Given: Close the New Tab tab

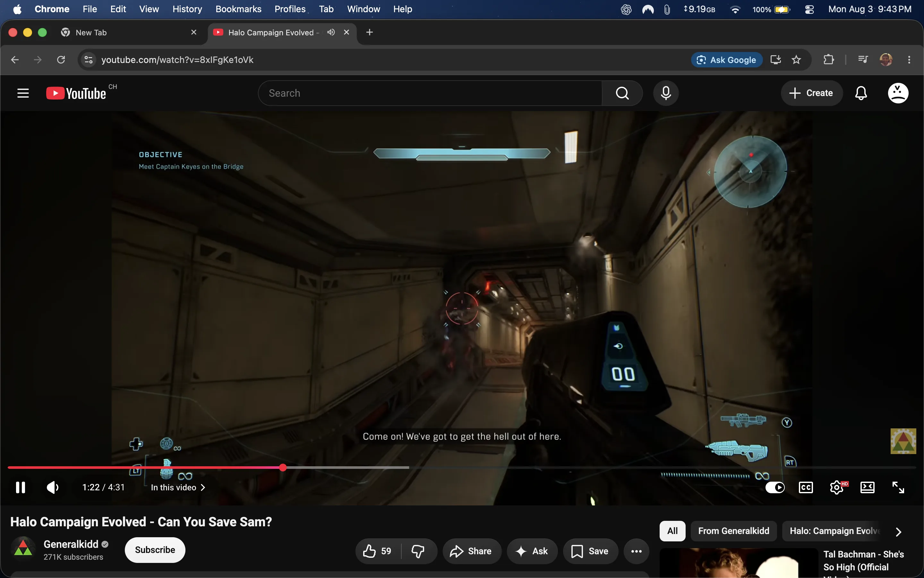Looking at the screenshot, I should click(x=193, y=32).
